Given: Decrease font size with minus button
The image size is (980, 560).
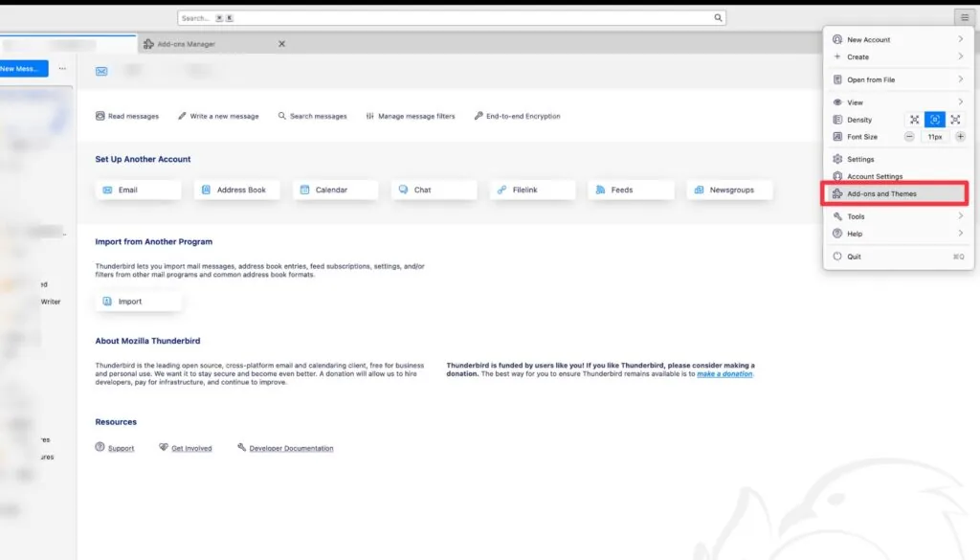Looking at the screenshot, I should (909, 137).
